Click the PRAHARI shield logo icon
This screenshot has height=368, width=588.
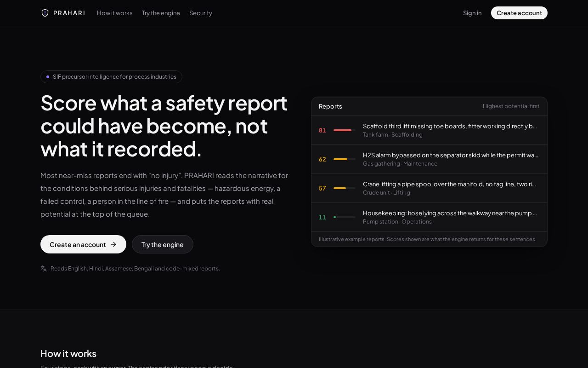[x=45, y=13]
